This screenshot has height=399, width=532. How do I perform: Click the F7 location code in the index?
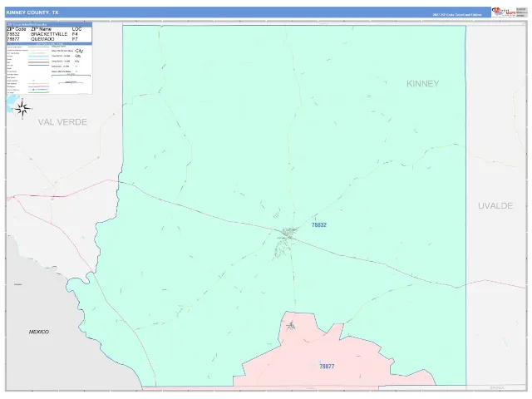[x=75, y=39]
